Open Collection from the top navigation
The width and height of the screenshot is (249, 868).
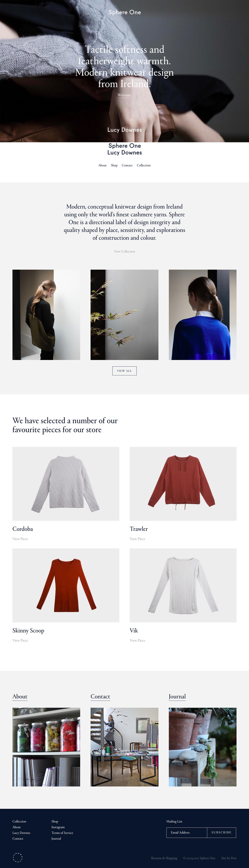pyautogui.click(x=144, y=166)
